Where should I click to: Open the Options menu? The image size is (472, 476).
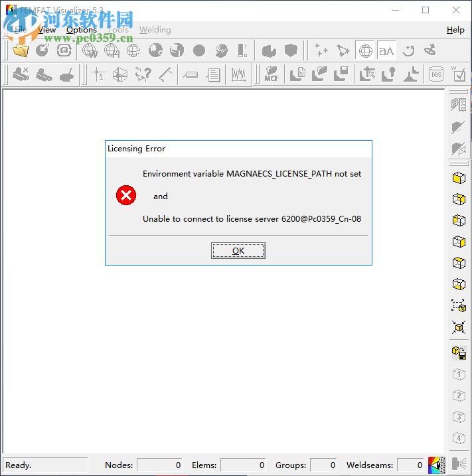(82, 30)
